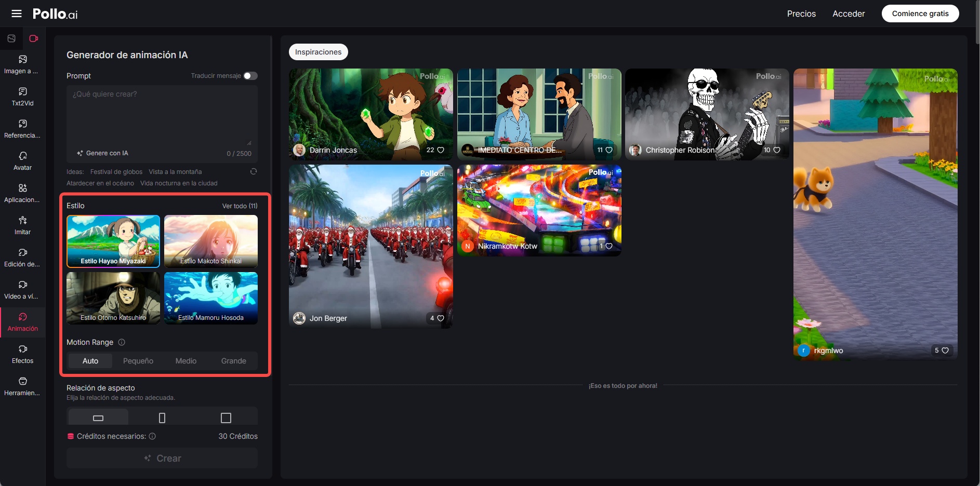Select Estilo Mamoru Hosoda style

(211, 299)
